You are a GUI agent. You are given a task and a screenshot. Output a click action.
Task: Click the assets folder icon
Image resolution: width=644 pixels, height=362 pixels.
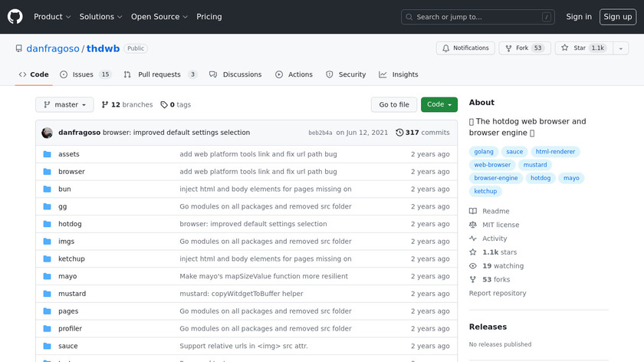48,154
